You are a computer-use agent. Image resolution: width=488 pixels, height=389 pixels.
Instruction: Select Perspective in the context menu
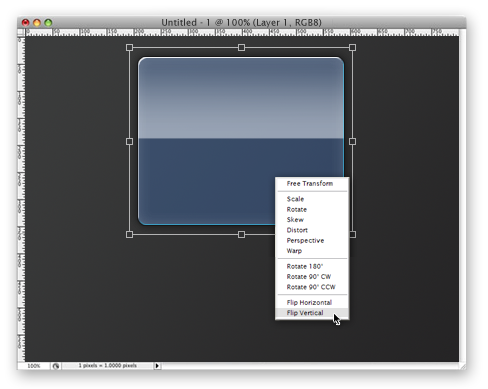point(312,240)
